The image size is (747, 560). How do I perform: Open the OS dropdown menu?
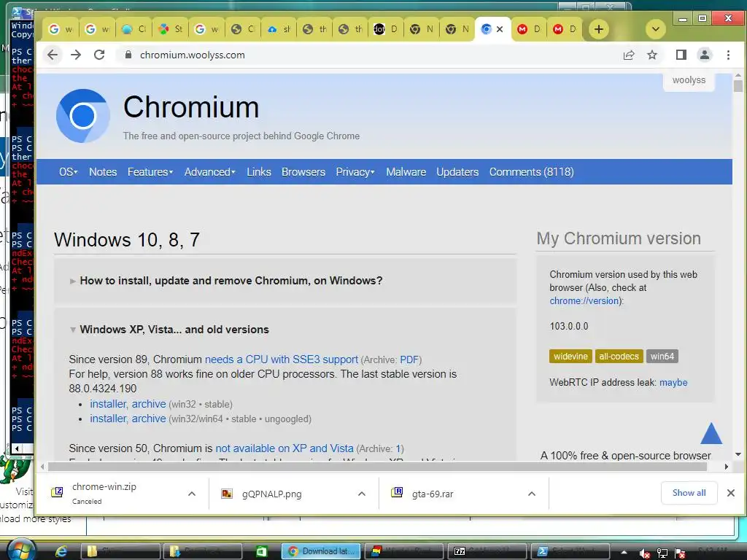[x=68, y=172]
